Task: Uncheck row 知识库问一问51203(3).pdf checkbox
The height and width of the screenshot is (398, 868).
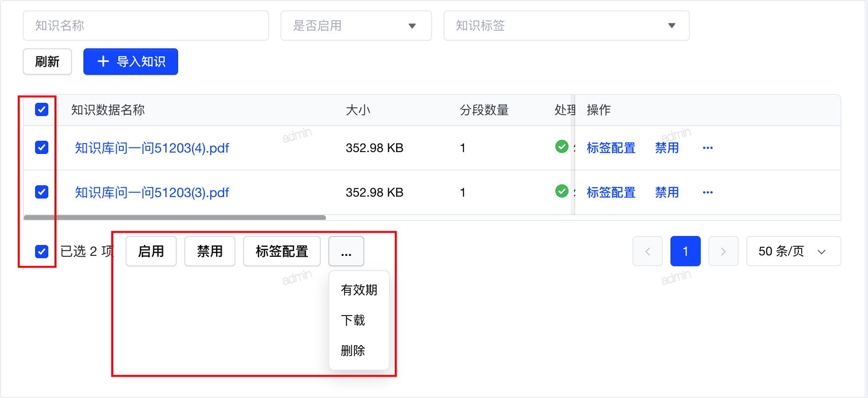Action: tap(42, 192)
